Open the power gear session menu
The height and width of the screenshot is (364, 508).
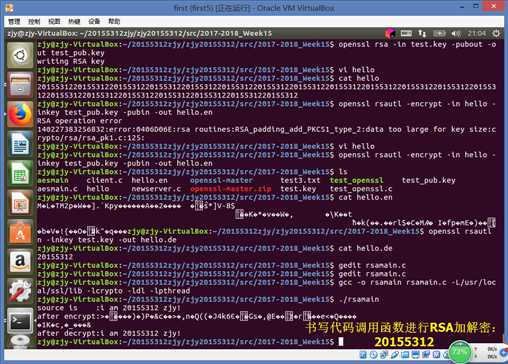[x=496, y=33]
